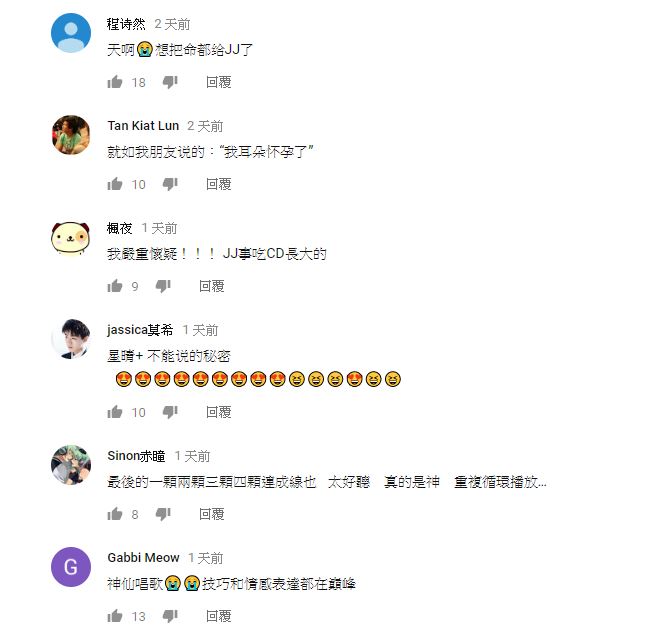Viewport: 653px width, 638px height.
Task: Dislike Tan Kiat Lun's comment
Action: click(170, 184)
